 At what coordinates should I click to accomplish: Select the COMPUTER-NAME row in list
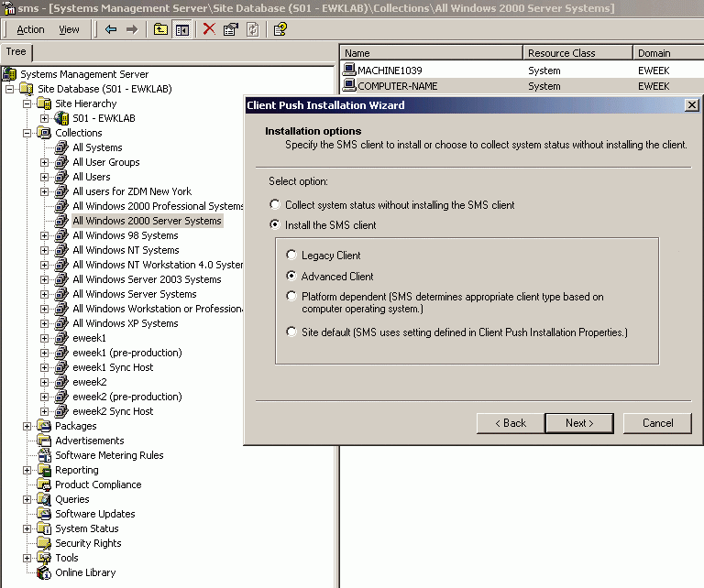click(x=522, y=86)
